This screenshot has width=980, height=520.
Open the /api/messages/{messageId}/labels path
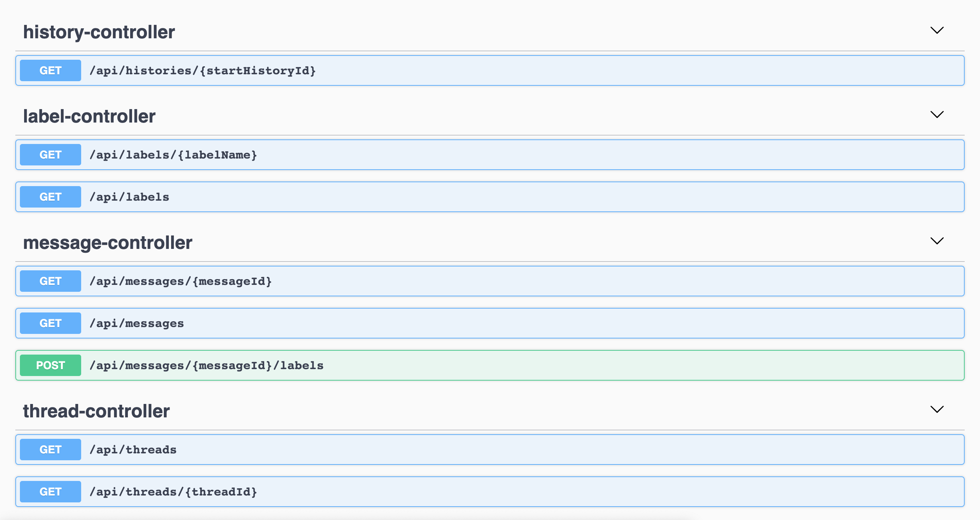tap(206, 366)
